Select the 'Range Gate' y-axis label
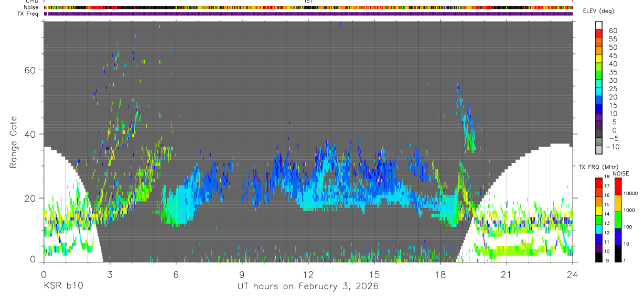644x297 pixels. pos(14,141)
